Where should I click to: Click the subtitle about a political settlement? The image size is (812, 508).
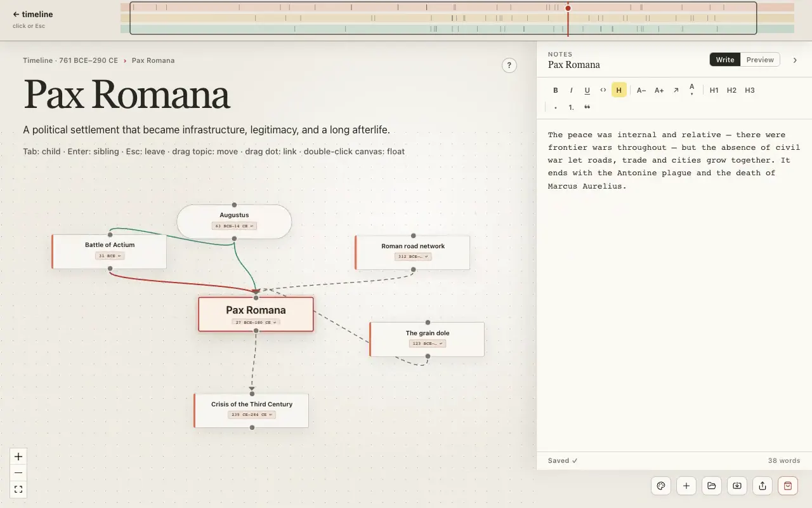coord(206,130)
